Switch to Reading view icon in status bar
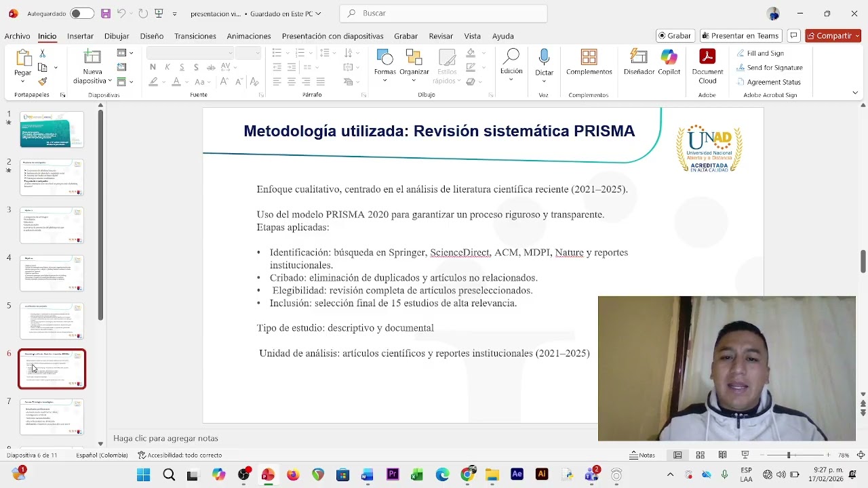 pos(722,455)
